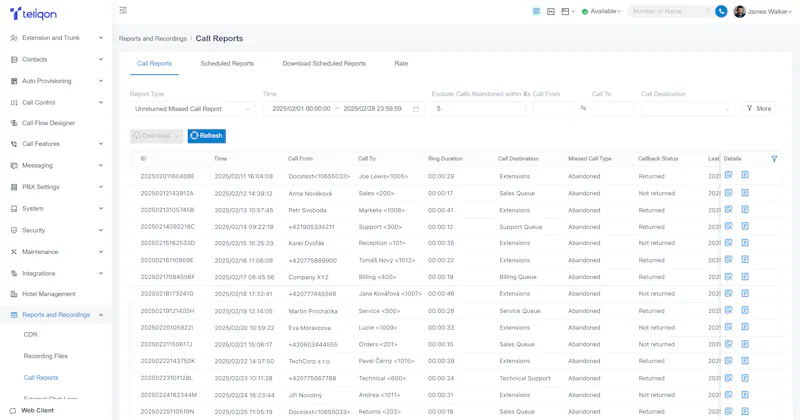Open the CDR submenu item
Image resolution: width=800 pixels, height=420 pixels.
(x=31, y=334)
